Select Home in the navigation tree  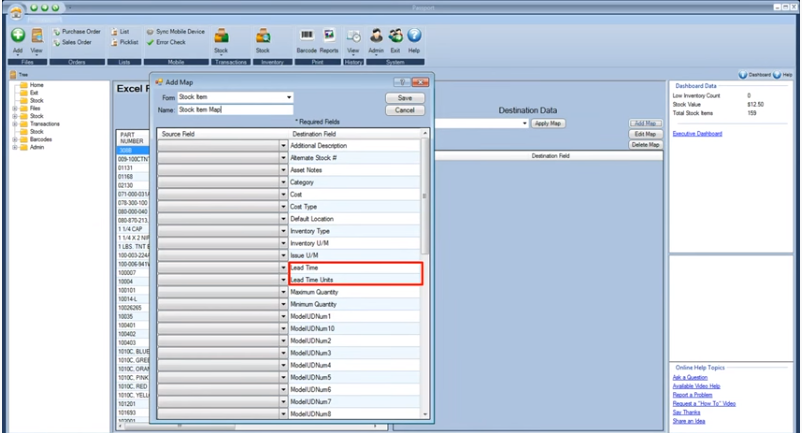36,85
